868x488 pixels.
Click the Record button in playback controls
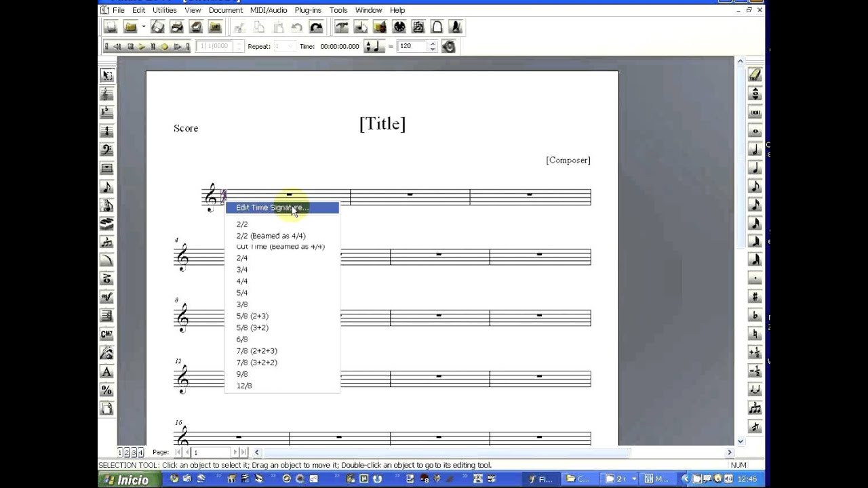pyautogui.click(x=165, y=46)
